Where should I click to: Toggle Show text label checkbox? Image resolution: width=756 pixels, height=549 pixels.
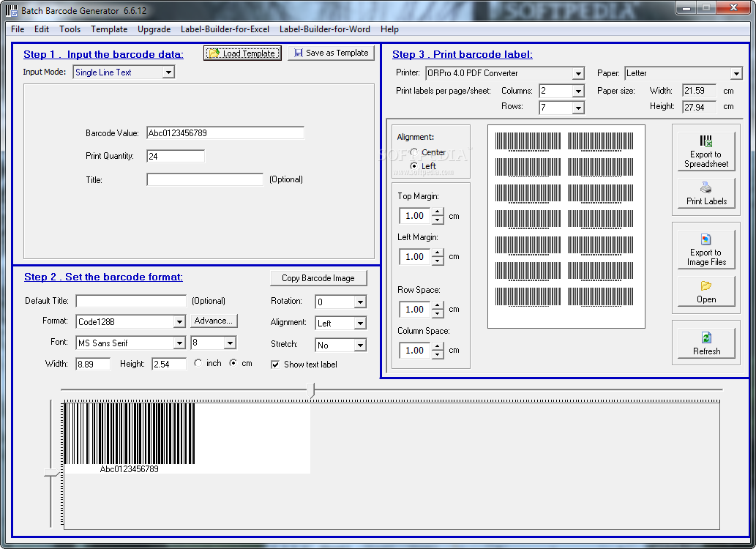pos(275,365)
